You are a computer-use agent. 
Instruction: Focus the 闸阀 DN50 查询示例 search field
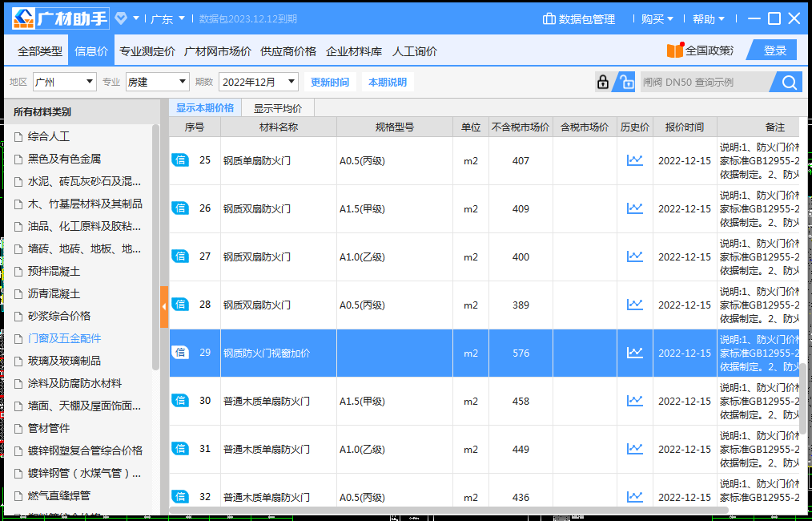pyautogui.click(x=704, y=82)
